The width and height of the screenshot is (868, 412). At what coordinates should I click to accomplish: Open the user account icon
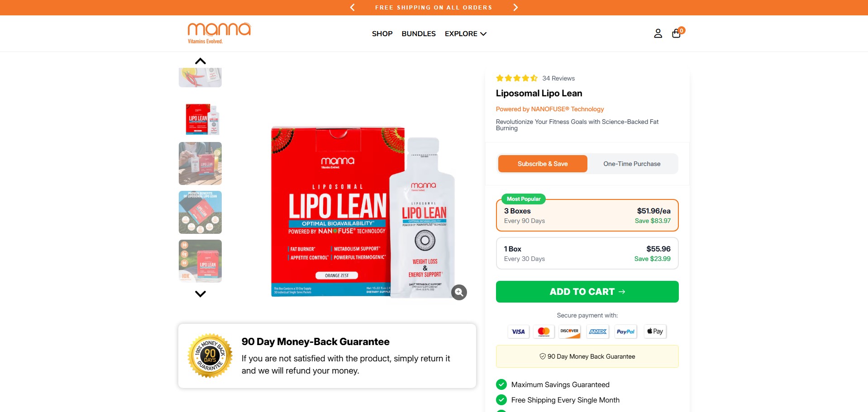coord(658,33)
